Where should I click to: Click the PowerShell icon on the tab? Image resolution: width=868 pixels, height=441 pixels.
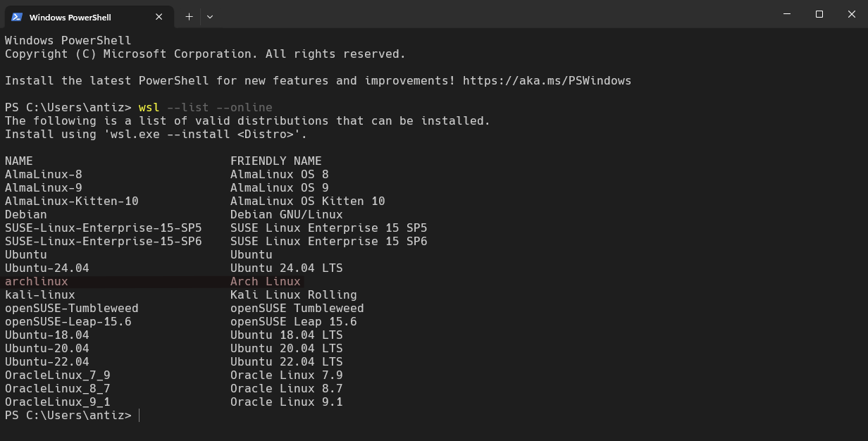click(x=17, y=17)
